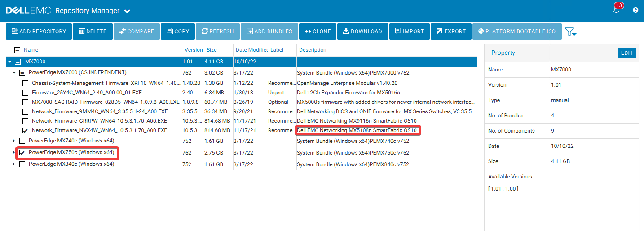This screenshot has height=231, width=644.
Task: Uncheck the PowerEdge MX750c checkbox
Action: [22, 153]
